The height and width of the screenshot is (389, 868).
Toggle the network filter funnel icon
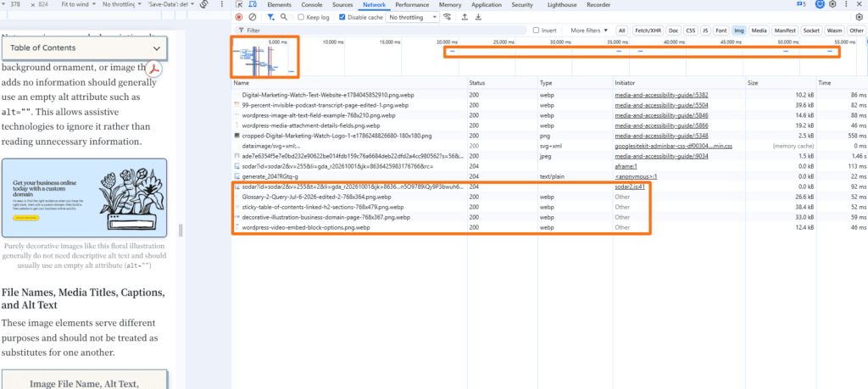[270, 17]
